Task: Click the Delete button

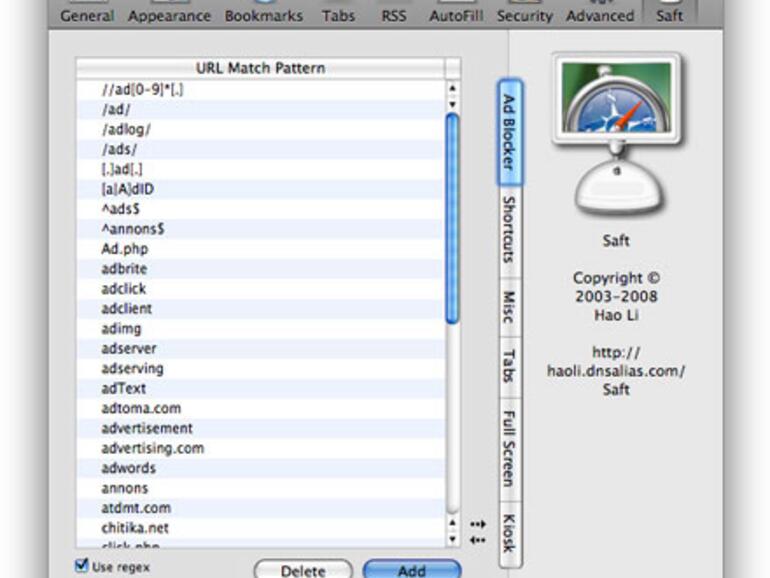Action: tap(303, 570)
